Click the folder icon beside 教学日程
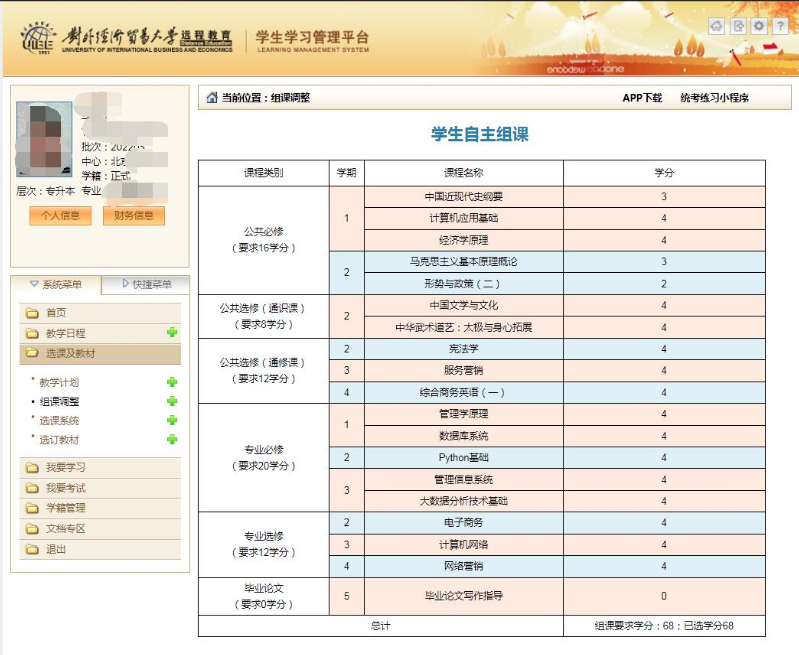The height and width of the screenshot is (655, 799). pyautogui.click(x=32, y=333)
